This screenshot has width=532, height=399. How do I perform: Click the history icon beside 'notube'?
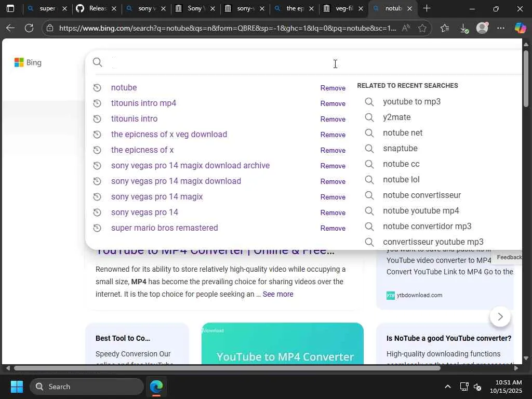click(97, 87)
